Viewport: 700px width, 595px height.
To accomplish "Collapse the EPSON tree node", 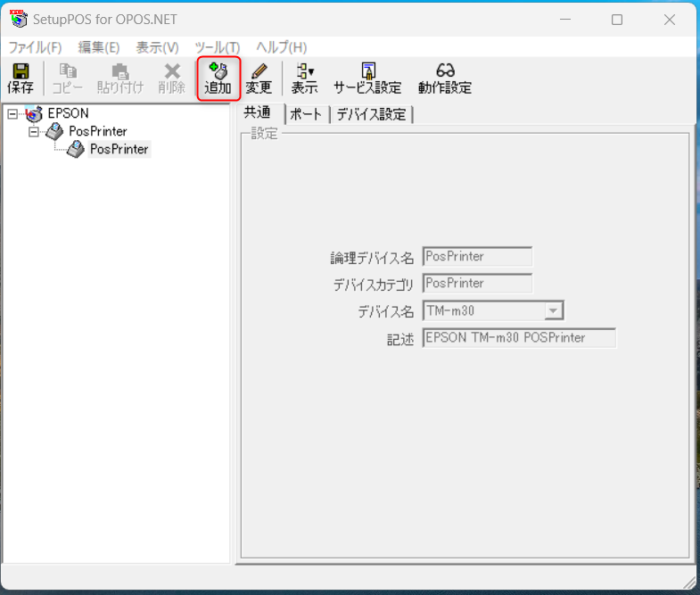I will tap(12, 114).
